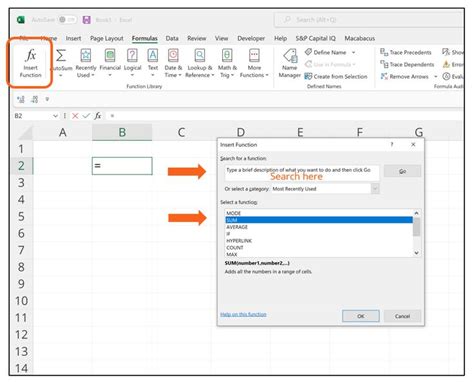Open the Lookup & Reference icon
This screenshot has width=474, height=382.
pyautogui.click(x=200, y=55)
